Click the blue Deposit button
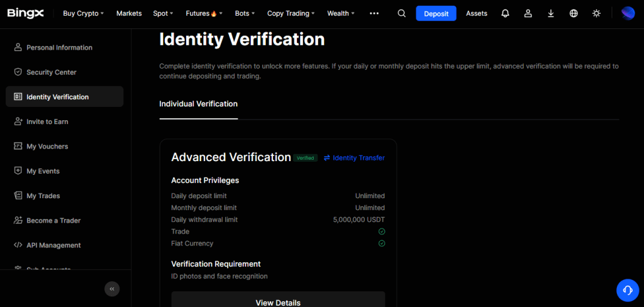The image size is (644, 307). [436, 14]
